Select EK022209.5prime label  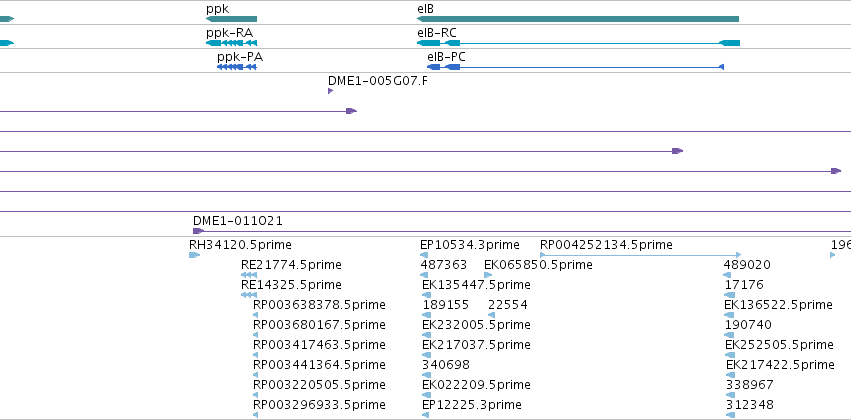476,385
